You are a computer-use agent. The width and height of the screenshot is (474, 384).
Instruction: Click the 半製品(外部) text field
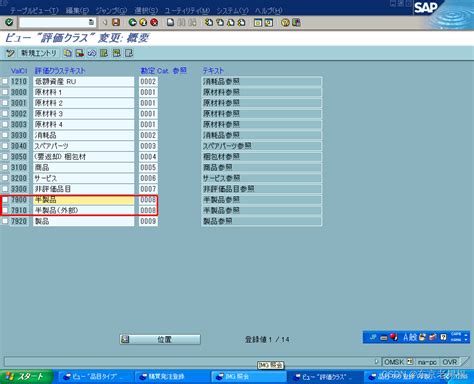tap(83, 210)
